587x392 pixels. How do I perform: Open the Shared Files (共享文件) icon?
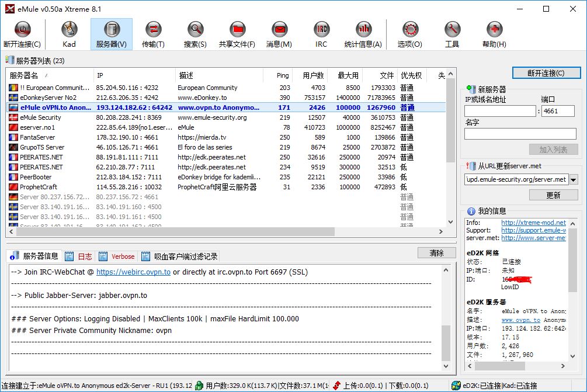point(237,34)
